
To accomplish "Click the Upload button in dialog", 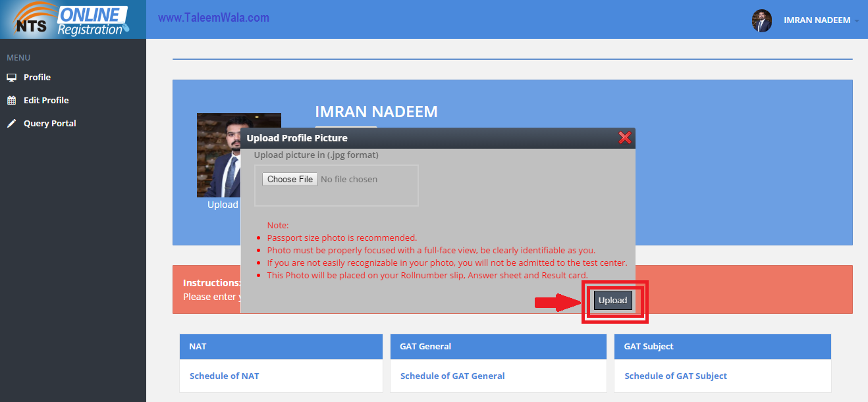I will (613, 300).
